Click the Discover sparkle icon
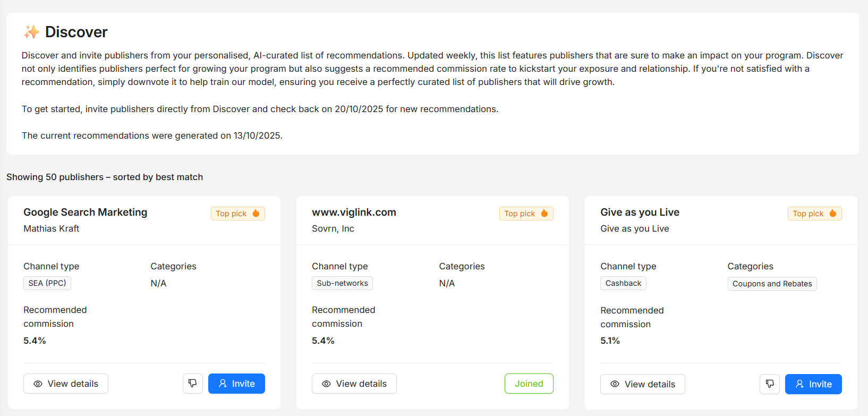This screenshot has height=416, width=868. (x=31, y=32)
